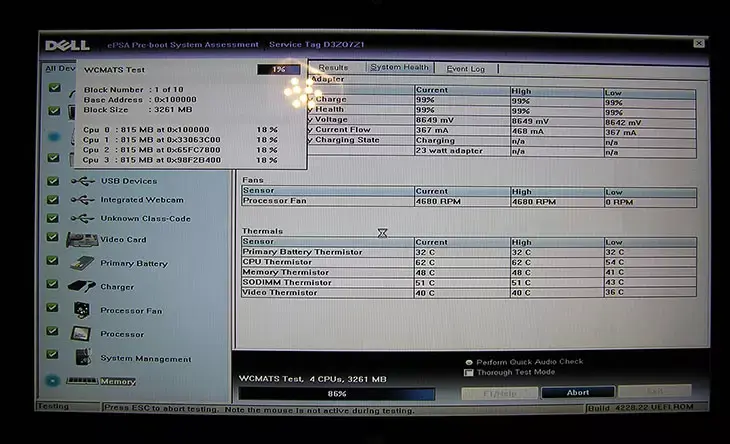The image size is (730, 444).
Task: Click the Processor Fan sensor row
Action: (x=469, y=202)
